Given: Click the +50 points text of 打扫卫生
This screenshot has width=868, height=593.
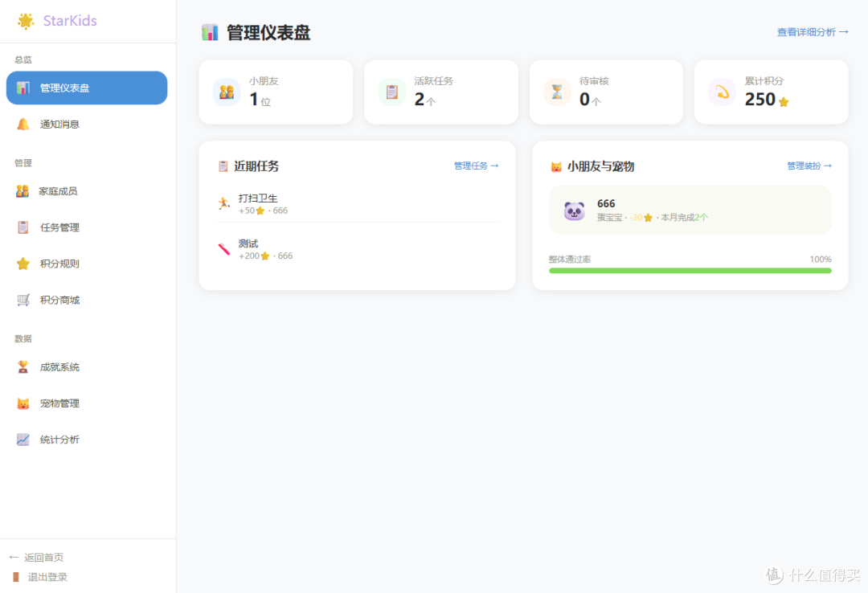Looking at the screenshot, I should click(x=252, y=211).
